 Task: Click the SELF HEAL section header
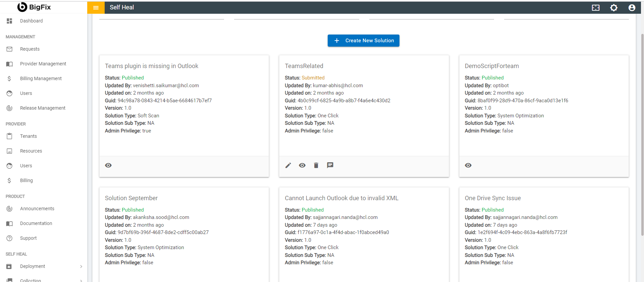[16, 254]
